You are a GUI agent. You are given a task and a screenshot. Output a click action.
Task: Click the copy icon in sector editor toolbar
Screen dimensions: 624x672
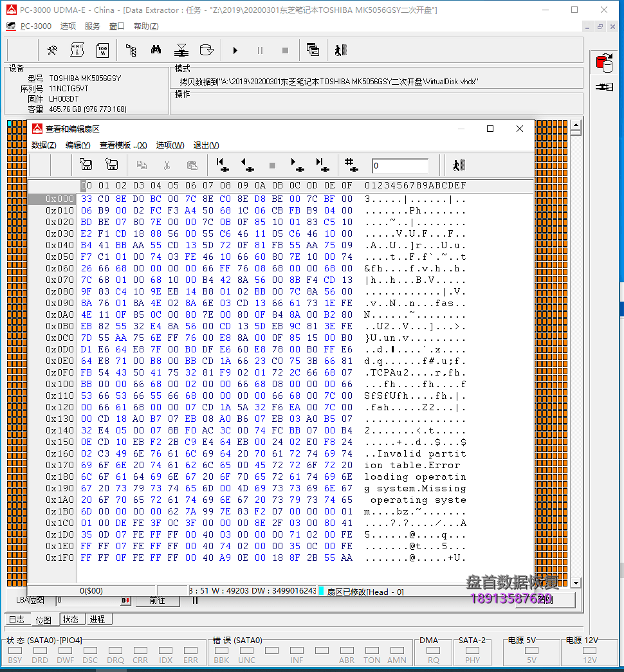142,165
